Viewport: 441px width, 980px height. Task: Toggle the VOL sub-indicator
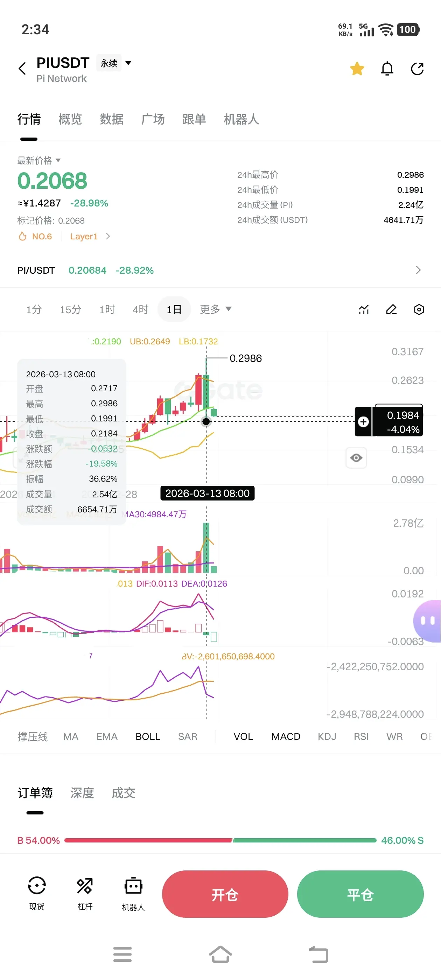pos(243,736)
